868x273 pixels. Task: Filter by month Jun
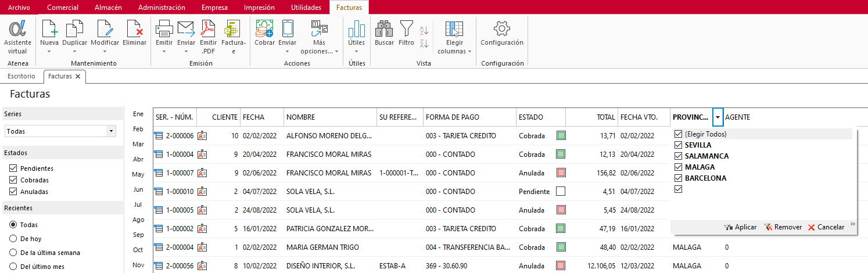tap(138, 189)
